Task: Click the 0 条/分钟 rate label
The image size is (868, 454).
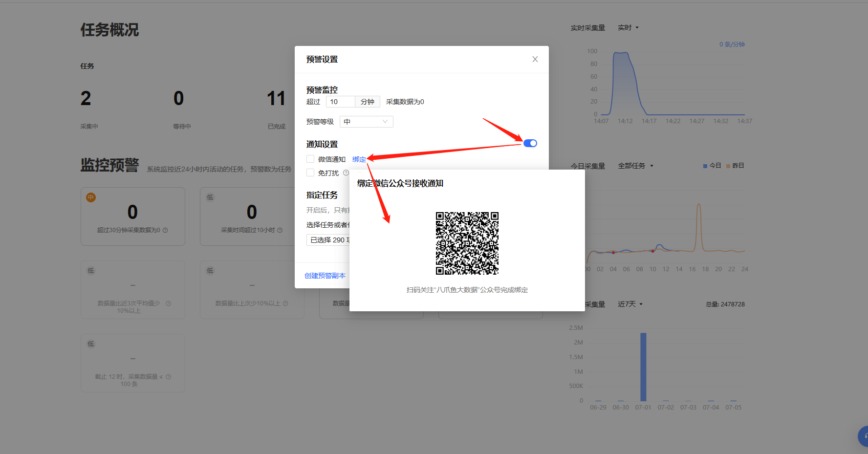Action: click(732, 44)
